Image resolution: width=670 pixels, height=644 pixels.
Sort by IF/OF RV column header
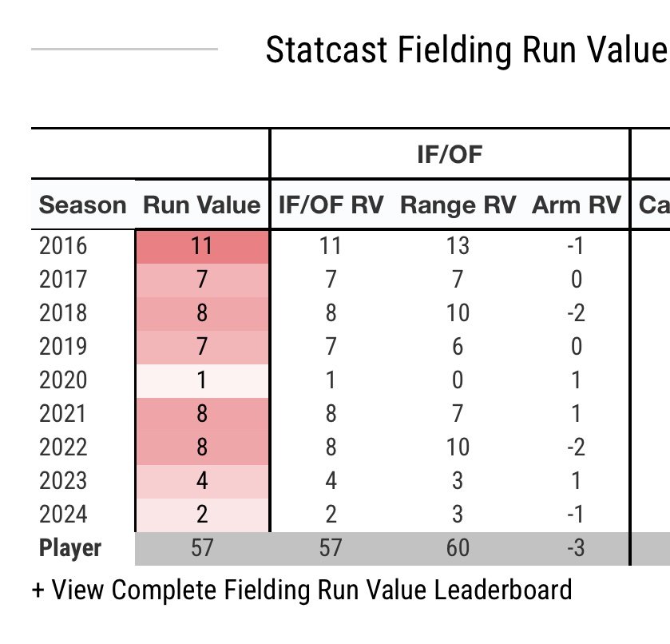(331, 205)
